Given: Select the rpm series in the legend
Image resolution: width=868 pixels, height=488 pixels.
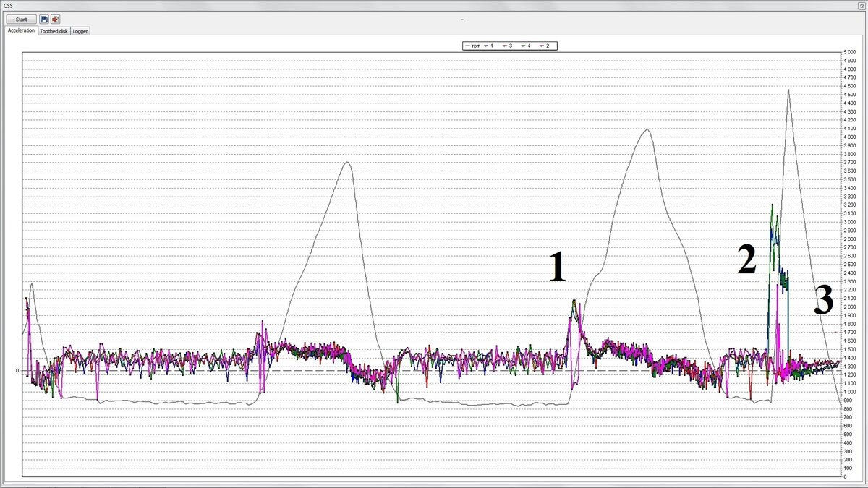Looking at the screenshot, I should [x=472, y=46].
